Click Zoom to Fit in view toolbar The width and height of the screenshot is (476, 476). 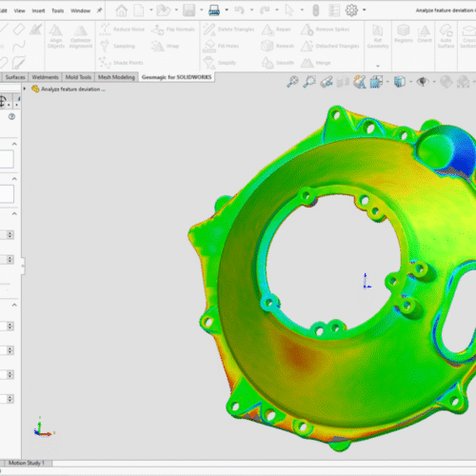[292, 82]
